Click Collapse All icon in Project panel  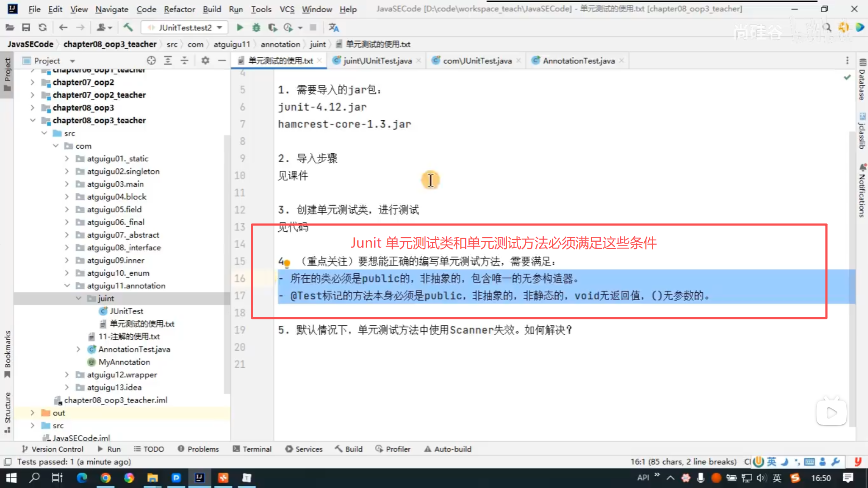click(184, 61)
